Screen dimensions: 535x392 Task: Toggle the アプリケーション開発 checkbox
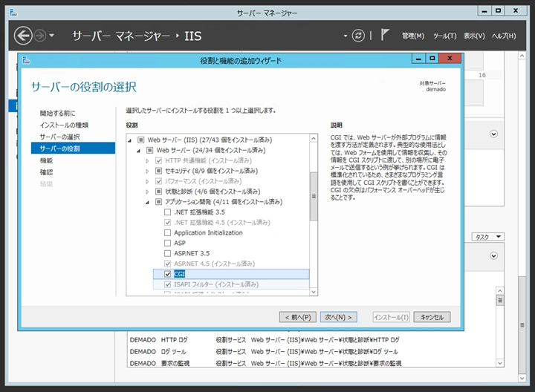[158, 202]
